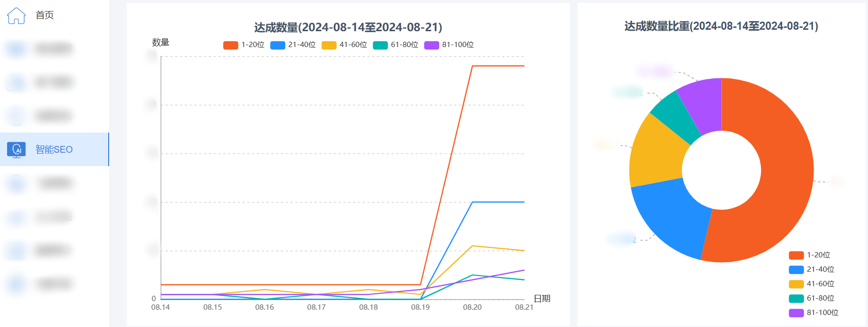Viewport: 868px width, 327px height.
Task: Toggle 21-40位 in pie chart legend
Action: (x=812, y=269)
